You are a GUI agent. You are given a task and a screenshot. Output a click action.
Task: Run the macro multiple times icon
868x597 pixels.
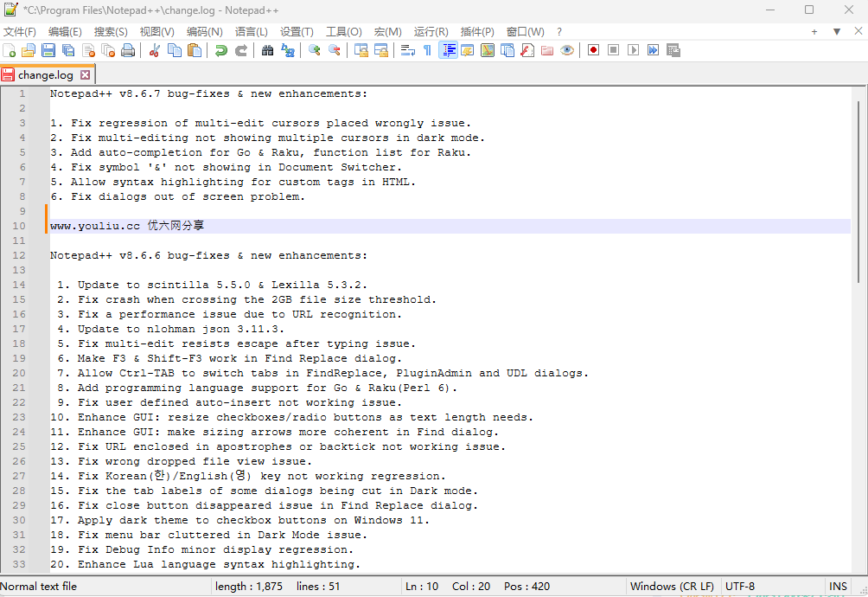(654, 50)
